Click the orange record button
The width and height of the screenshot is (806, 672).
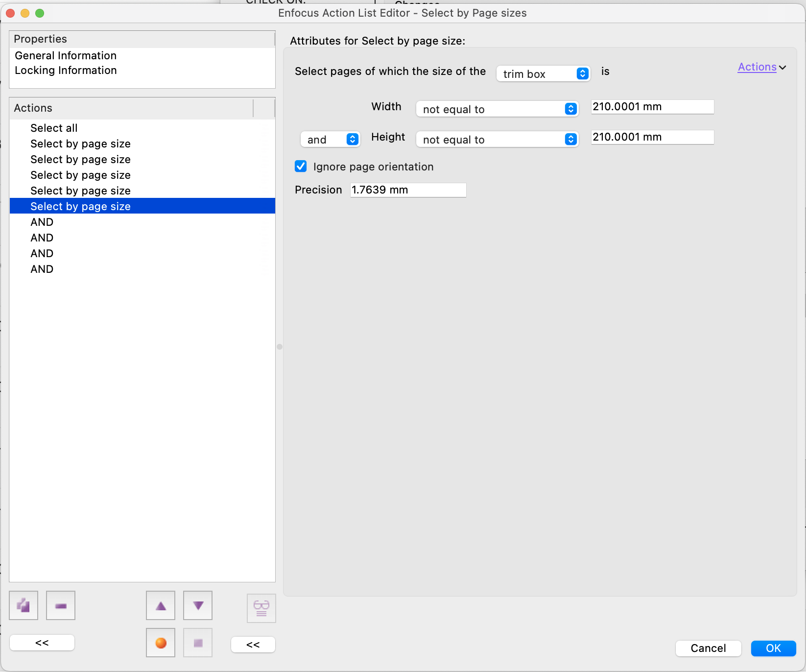click(x=161, y=643)
